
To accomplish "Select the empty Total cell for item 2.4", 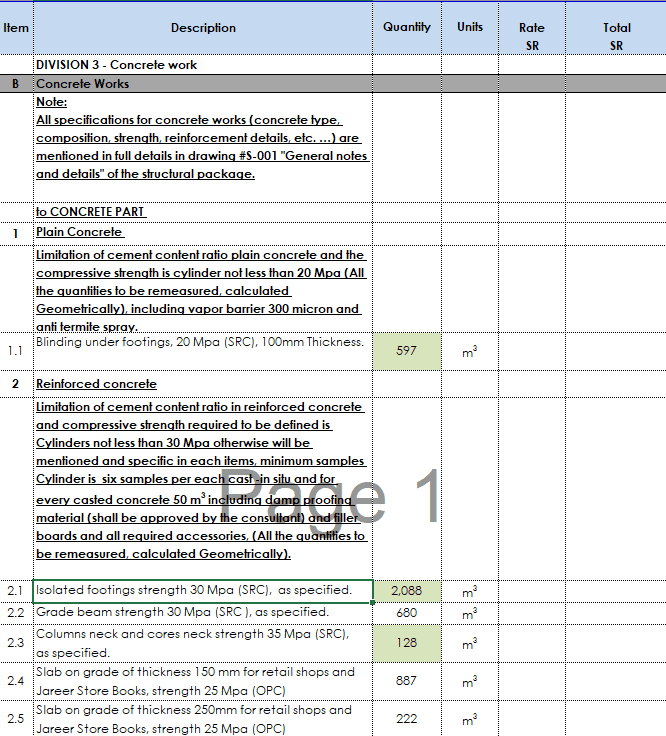I will tap(616, 681).
